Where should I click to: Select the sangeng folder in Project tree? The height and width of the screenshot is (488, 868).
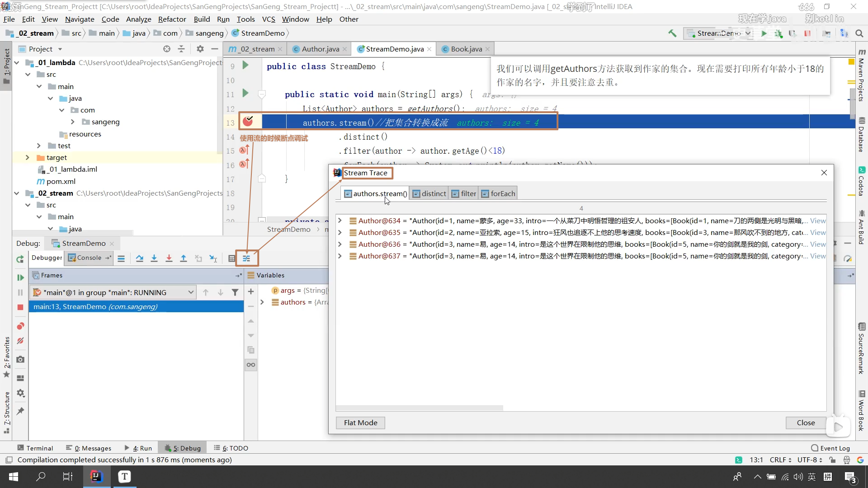pos(105,122)
